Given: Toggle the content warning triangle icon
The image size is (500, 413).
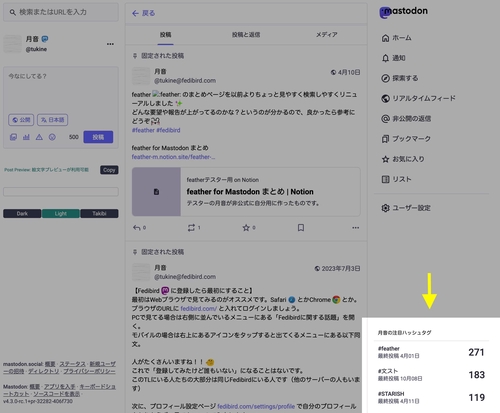Looking at the screenshot, I should [39, 137].
